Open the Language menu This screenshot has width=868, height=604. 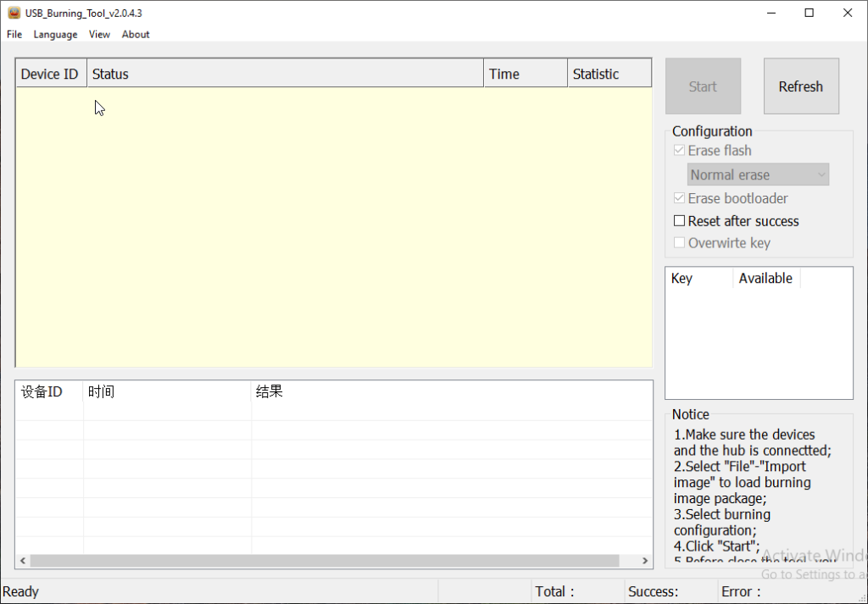click(55, 35)
